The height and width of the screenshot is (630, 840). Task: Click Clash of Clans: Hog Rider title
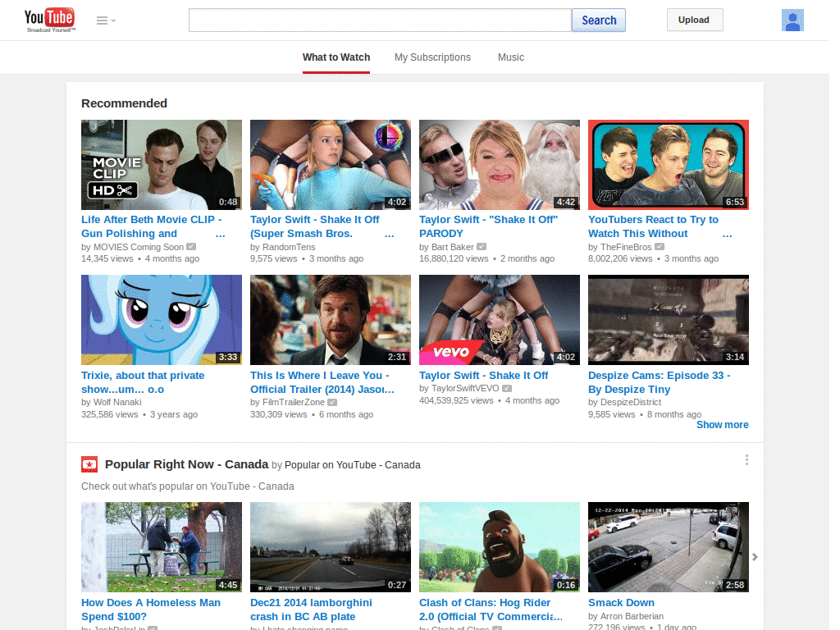coord(491,609)
